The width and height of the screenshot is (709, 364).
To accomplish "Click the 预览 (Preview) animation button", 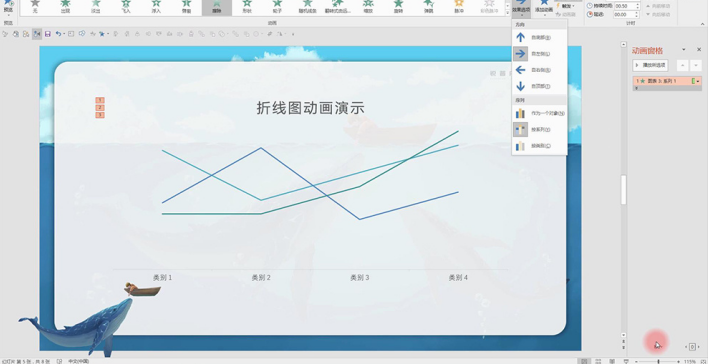I will [x=8, y=7].
